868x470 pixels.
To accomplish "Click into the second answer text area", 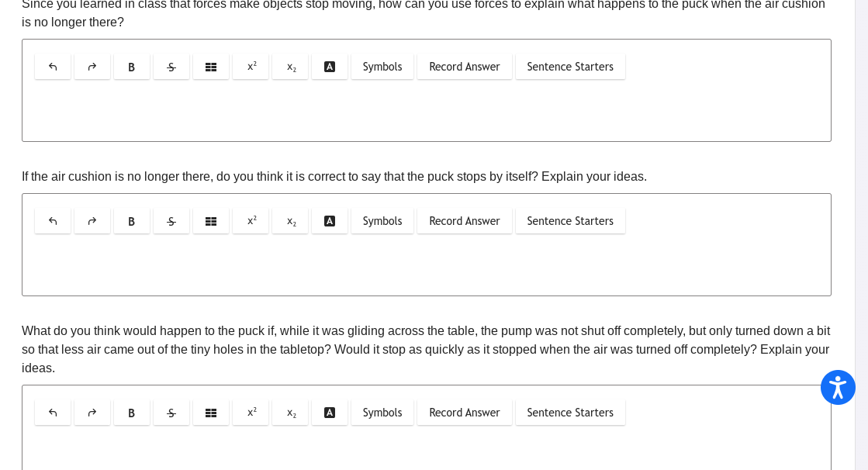I will (427, 265).
